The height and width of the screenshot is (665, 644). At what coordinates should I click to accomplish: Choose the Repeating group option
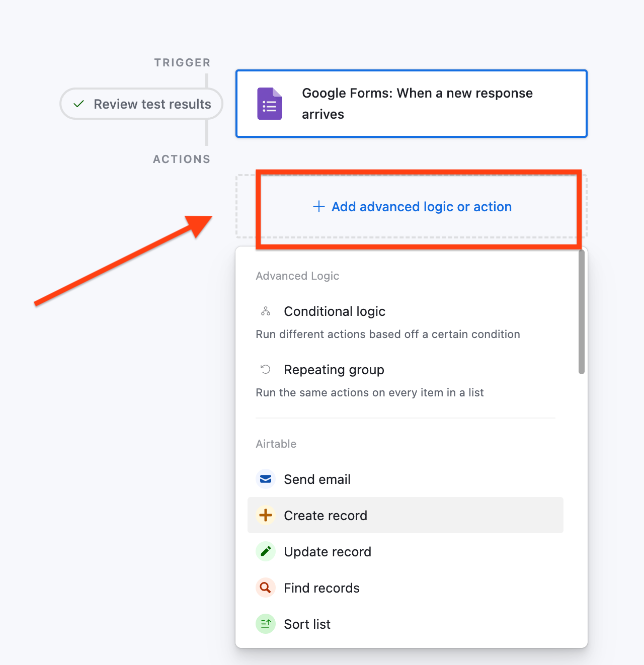(334, 370)
